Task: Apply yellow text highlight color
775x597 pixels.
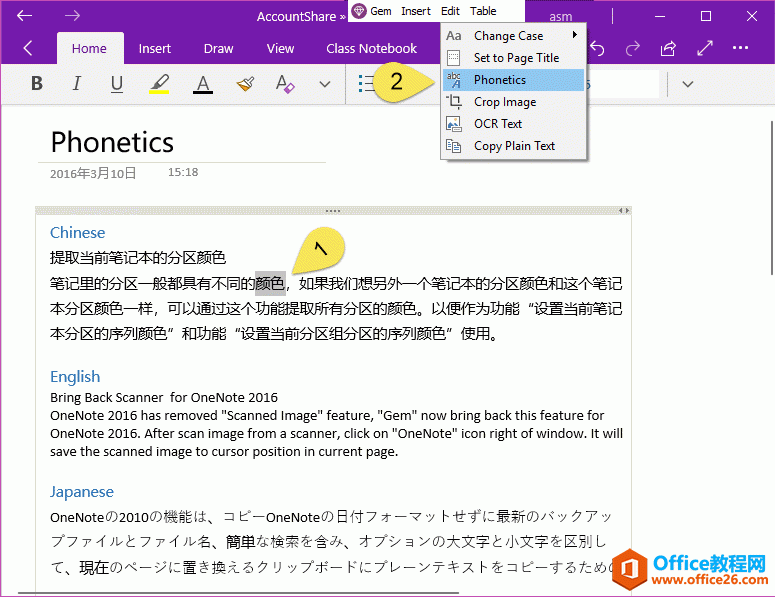Action: 159,84
